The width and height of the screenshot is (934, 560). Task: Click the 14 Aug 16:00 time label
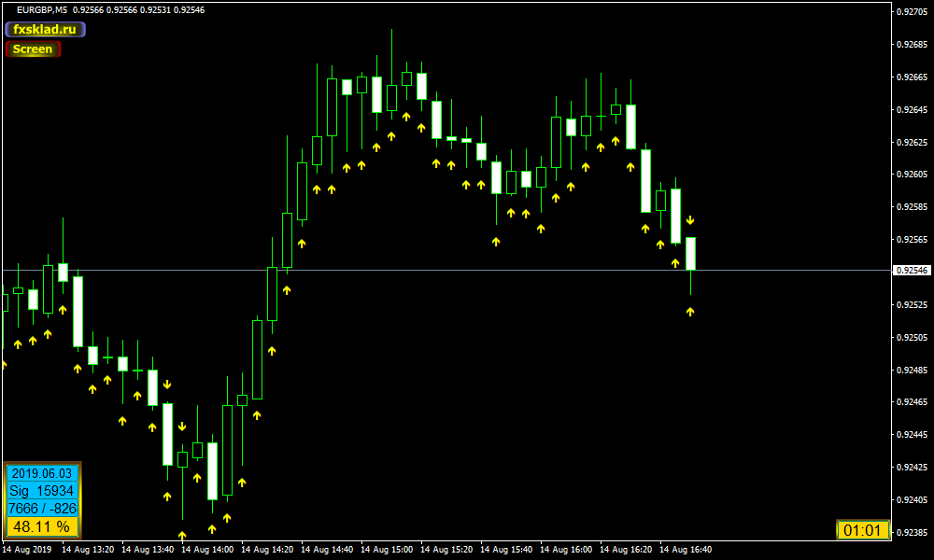point(567,550)
